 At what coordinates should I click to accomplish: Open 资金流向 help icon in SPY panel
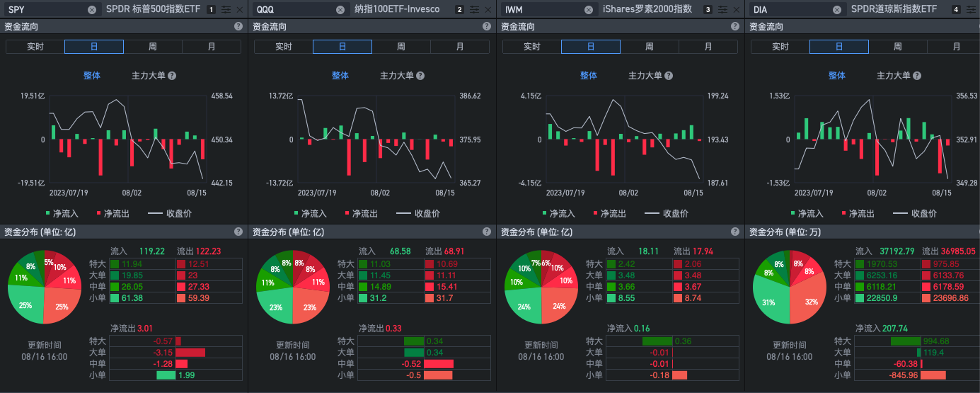(238, 26)
